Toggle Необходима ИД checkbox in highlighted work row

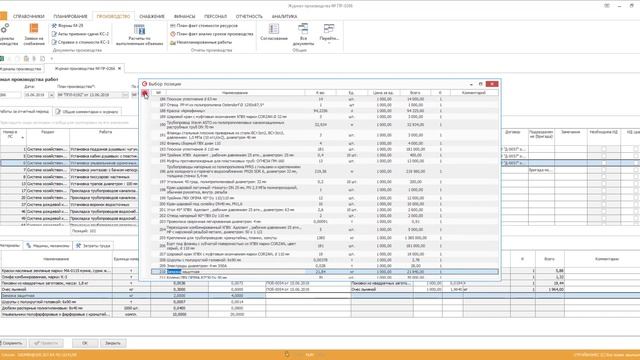point(604,163)
